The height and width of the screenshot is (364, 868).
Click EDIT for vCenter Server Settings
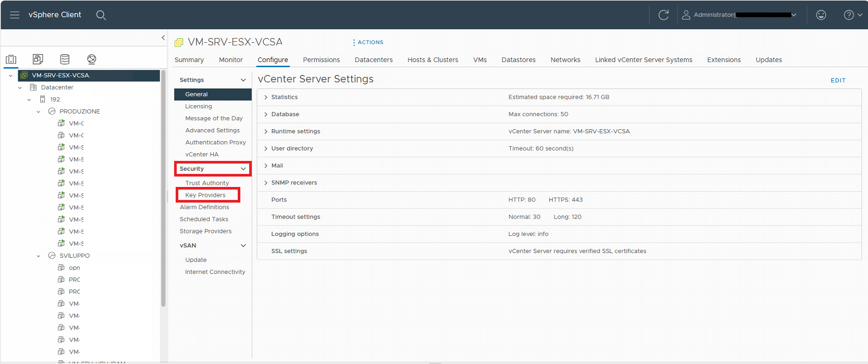pyautogui.click(x=838, y=80)
